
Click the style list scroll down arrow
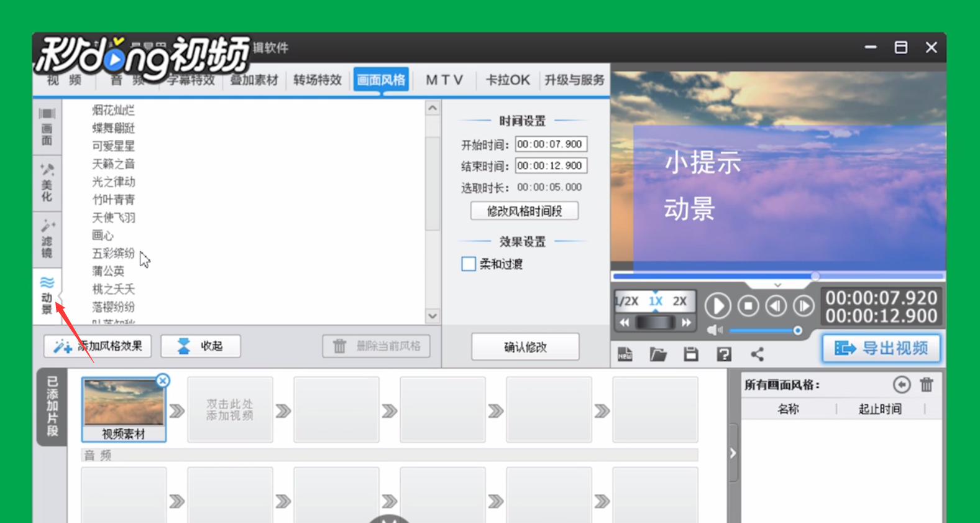point(433,316)
